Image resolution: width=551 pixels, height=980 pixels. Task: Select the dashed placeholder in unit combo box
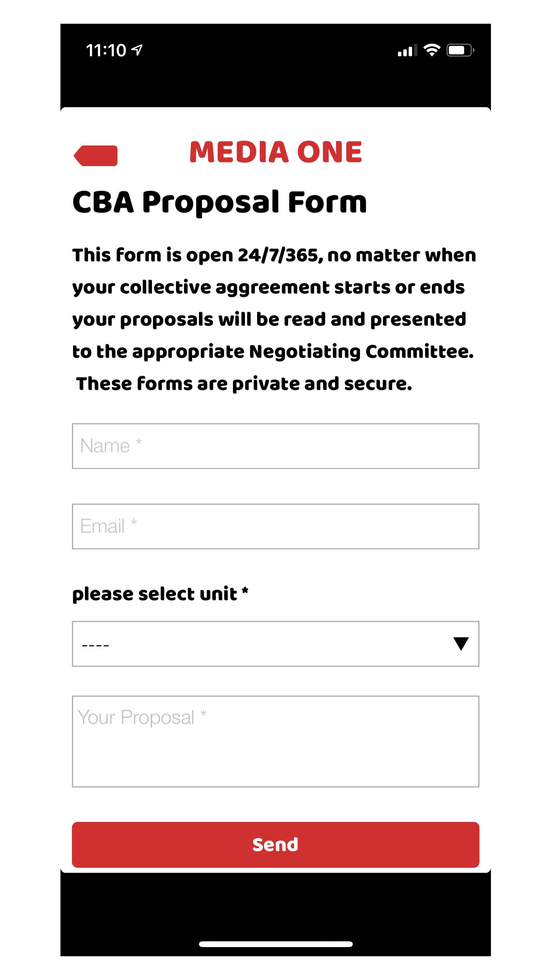pos(96,645)
